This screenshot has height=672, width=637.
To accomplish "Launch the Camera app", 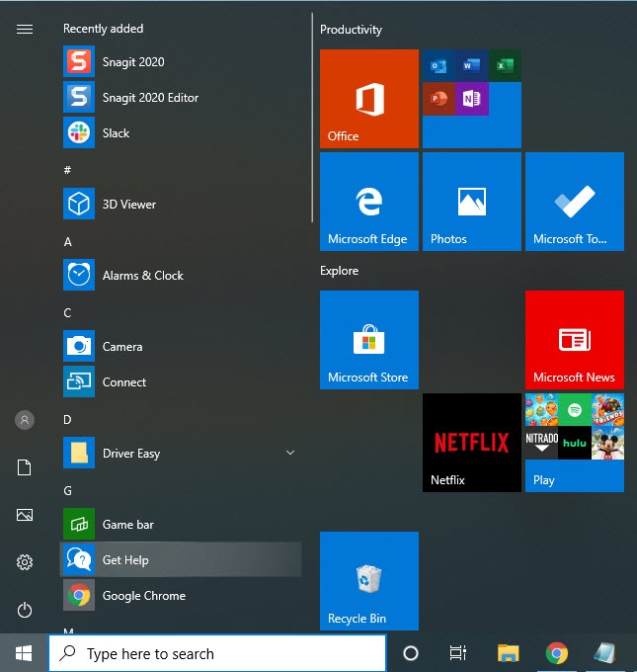I will tap(122, 347).
